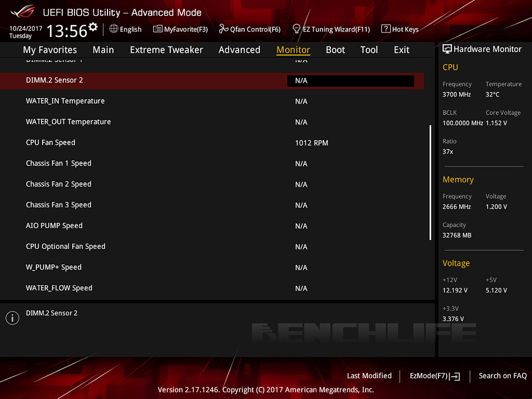532x399 pixels.
Task: Click the Hardware Monitor panel title
Action: tap(487, 49)
